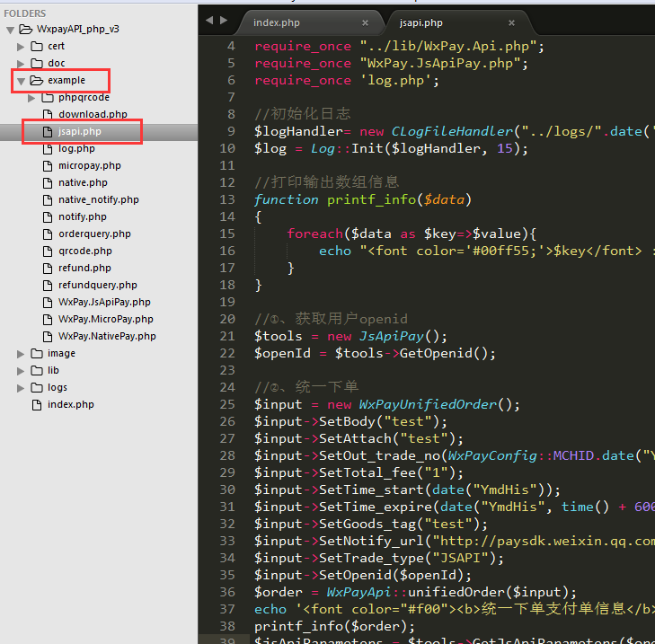This screenshot has height=644, width=655.
Task: Click SetTrade_type("JSAPI") on line 34
Action: click(407, 558)
